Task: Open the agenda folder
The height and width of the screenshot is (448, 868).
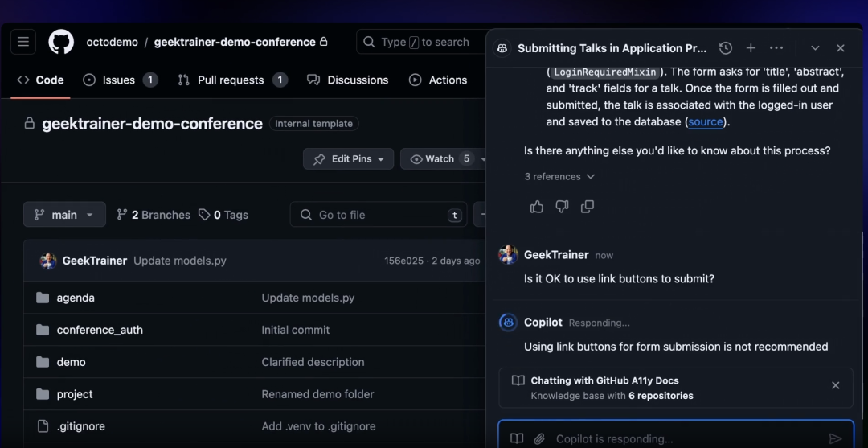Action: [x=76, y=298]
